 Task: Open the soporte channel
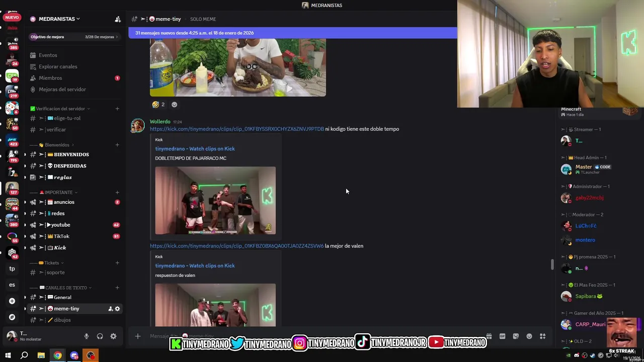(74, 273)
